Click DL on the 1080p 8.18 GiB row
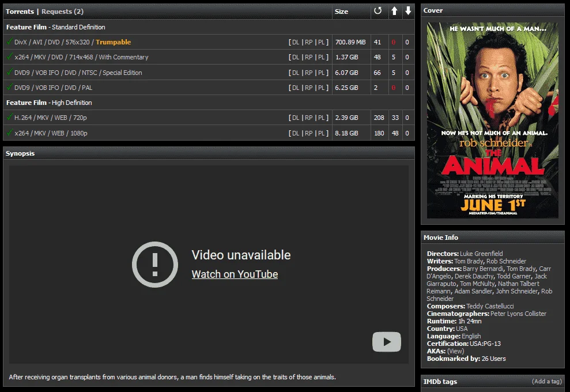 (296, 133)
